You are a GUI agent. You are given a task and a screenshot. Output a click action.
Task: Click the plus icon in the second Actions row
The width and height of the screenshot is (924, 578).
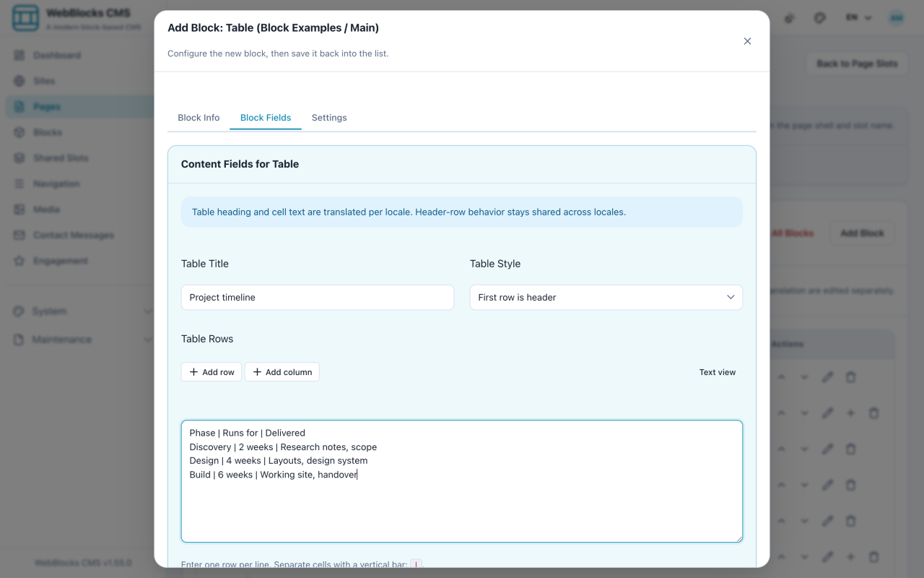(x=850, y=413)
